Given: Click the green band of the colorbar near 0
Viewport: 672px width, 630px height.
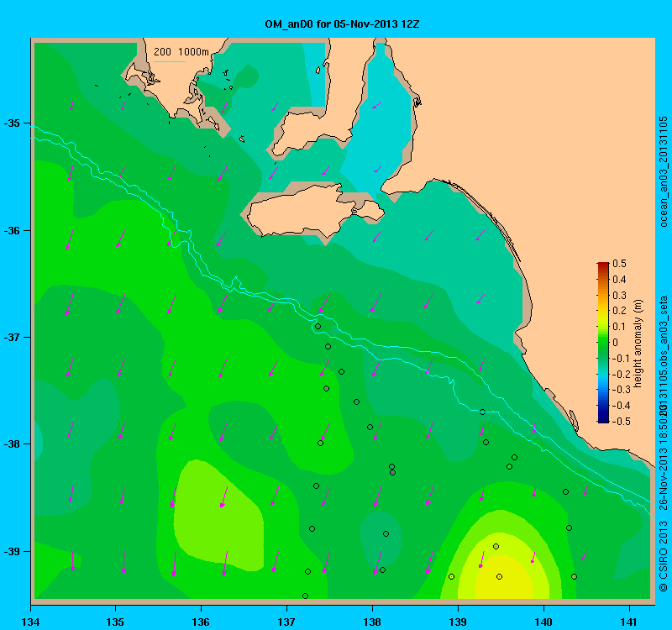Looking at the screenshot, I should [603, 343].
